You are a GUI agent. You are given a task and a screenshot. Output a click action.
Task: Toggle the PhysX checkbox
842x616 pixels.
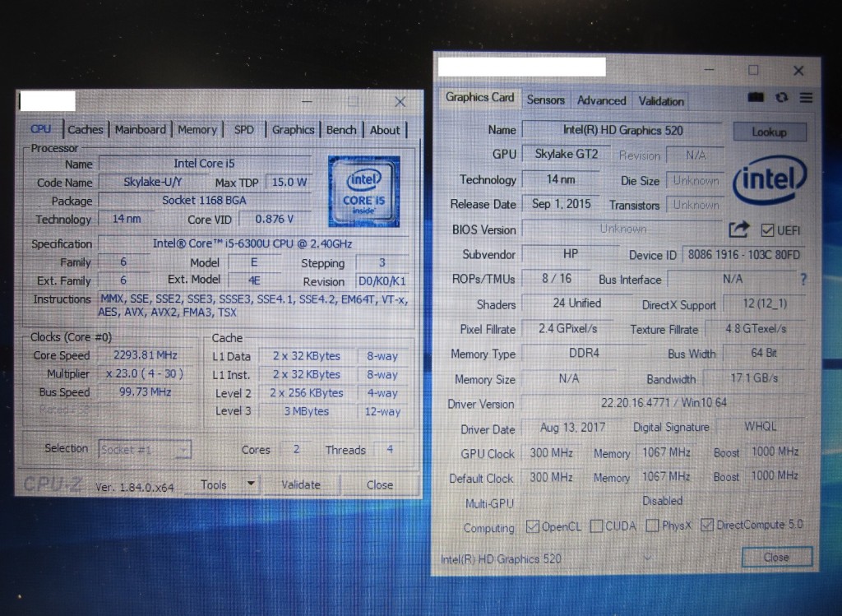tap(652, 526)
